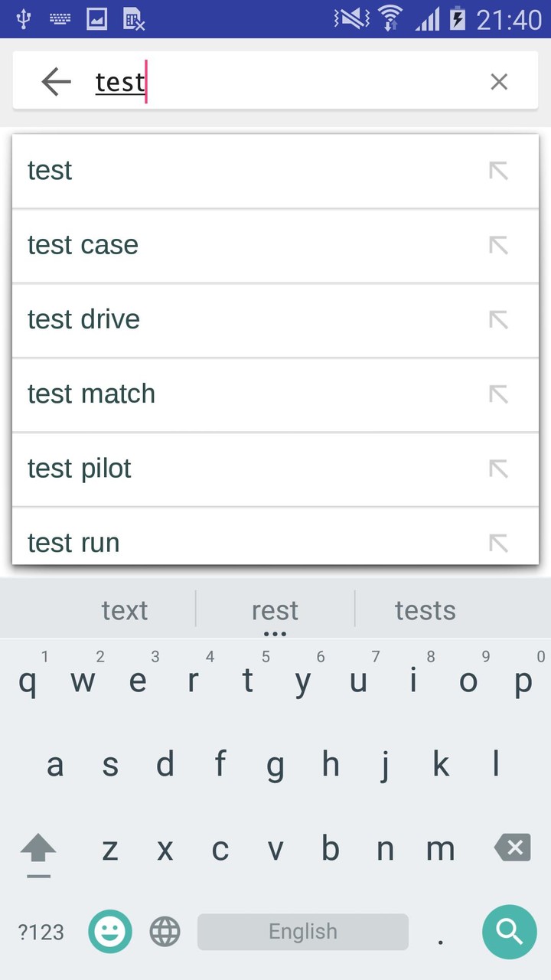The image size is (551, 980).
Task: Toggle the shift key
Action: coord(38,851)
